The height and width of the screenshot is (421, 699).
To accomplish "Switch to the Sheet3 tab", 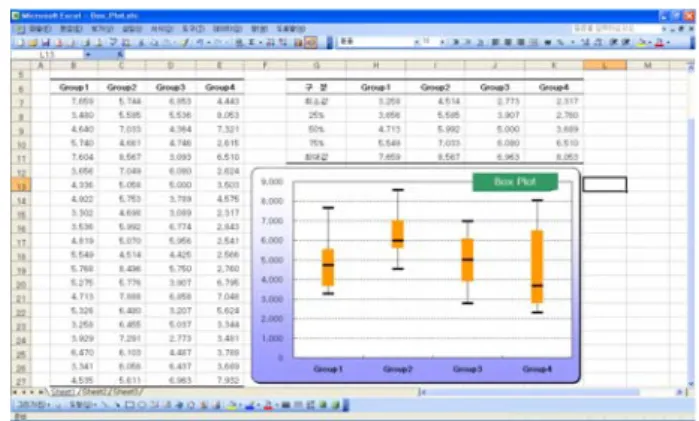I will (127, 392).
